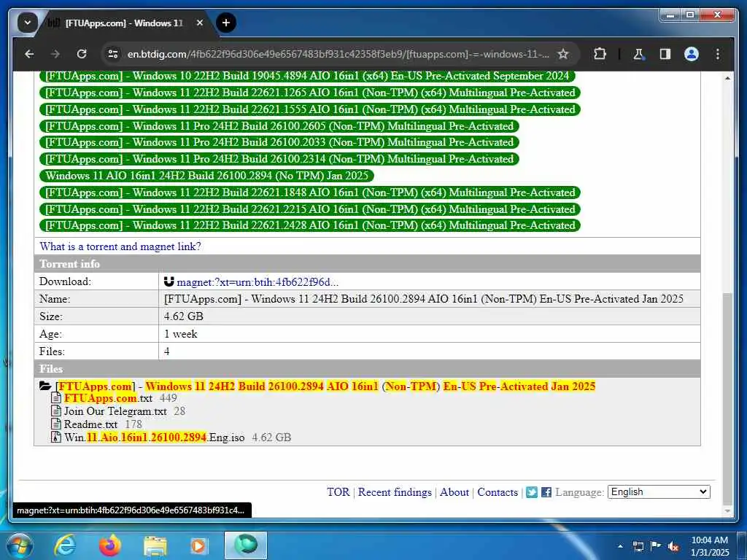747x560 pixels.
Task: Launch Firefox from the taskbar
Action: (109, 545)
